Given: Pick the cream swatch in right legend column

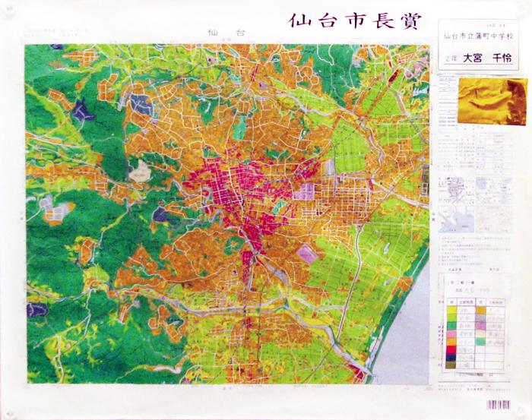Looking at the screenshot, I should (480, 334).
